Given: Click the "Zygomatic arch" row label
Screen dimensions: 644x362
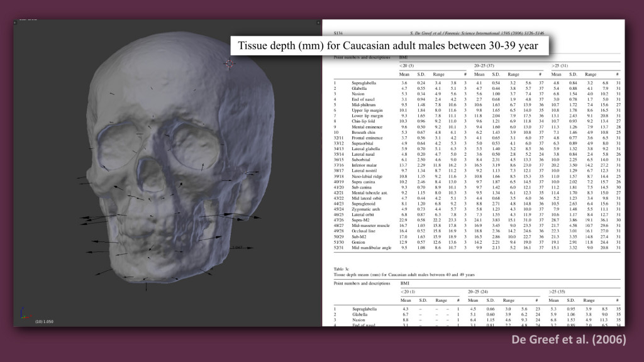Looking at the screenshot, I should pos(365,209).
